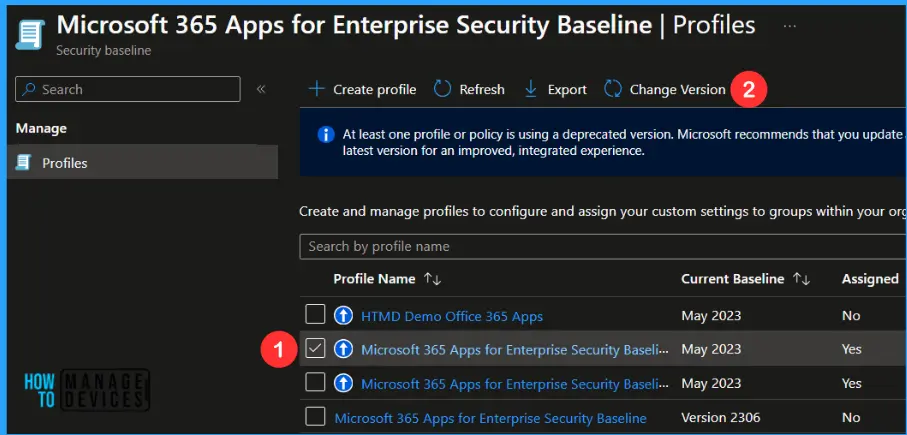Check the HTMD Demo Office 365 Apps checkbox
Image resolution: width=907 pixels, height=435 pixels.
[x=315, y=316]
